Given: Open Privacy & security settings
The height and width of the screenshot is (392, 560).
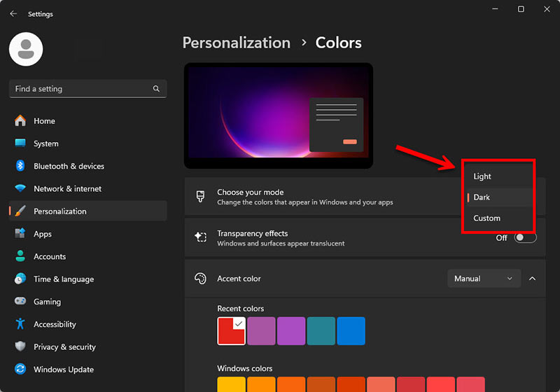Looking at the screenshot, I should point(88,346).
